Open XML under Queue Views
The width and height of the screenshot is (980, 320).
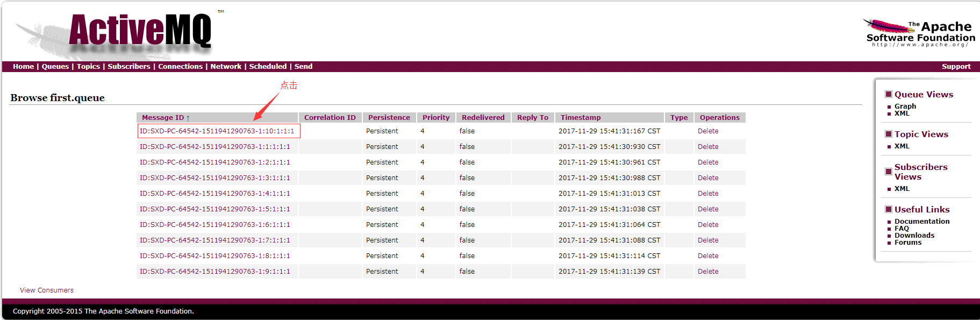coord(902,113)
